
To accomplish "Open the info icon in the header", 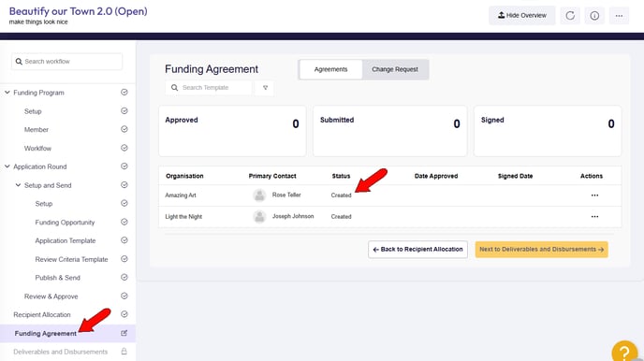I will point(594,16).
